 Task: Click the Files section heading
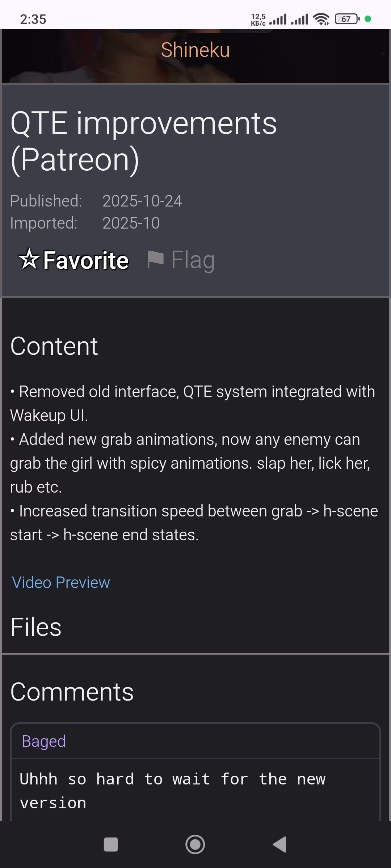tap(36, 627)
